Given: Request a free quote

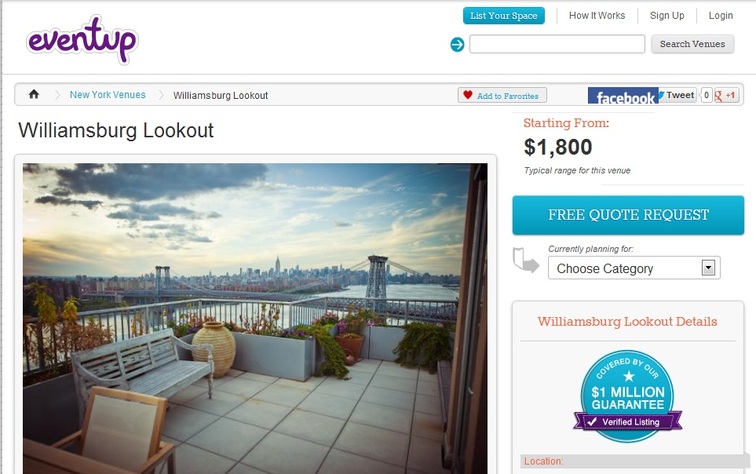Looking at the screenshot, I should point(628,215).
